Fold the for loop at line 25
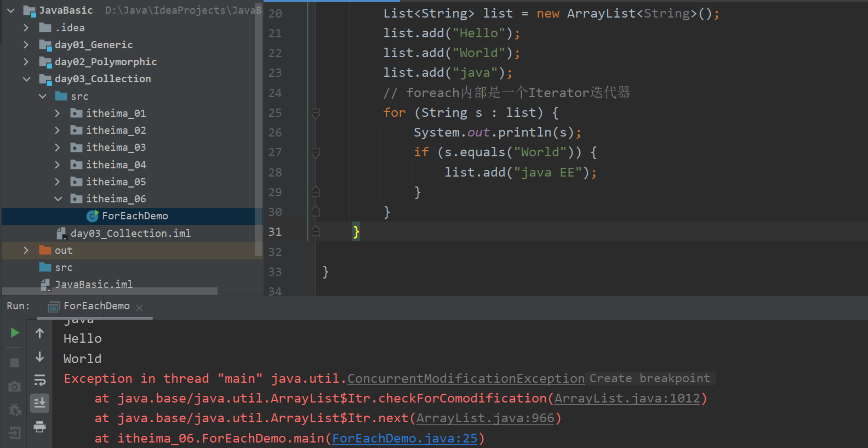This screenshot has height=448, width=868. click(316, 113)
